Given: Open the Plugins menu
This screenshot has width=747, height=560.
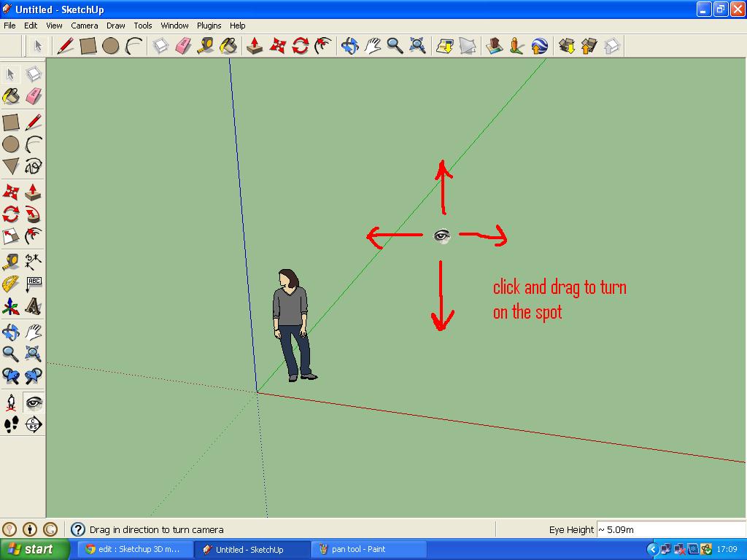Looking at the screenshot, I should point(209,26).
